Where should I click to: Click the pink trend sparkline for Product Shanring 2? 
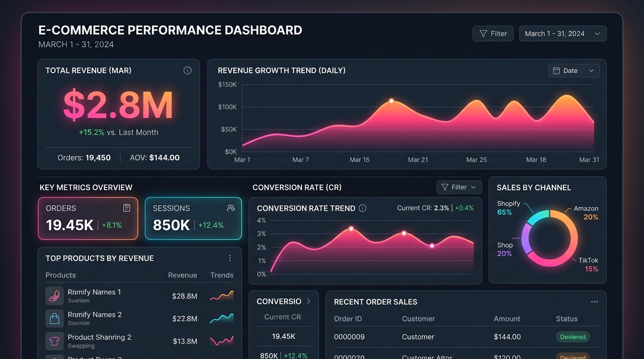pos(222,341)
